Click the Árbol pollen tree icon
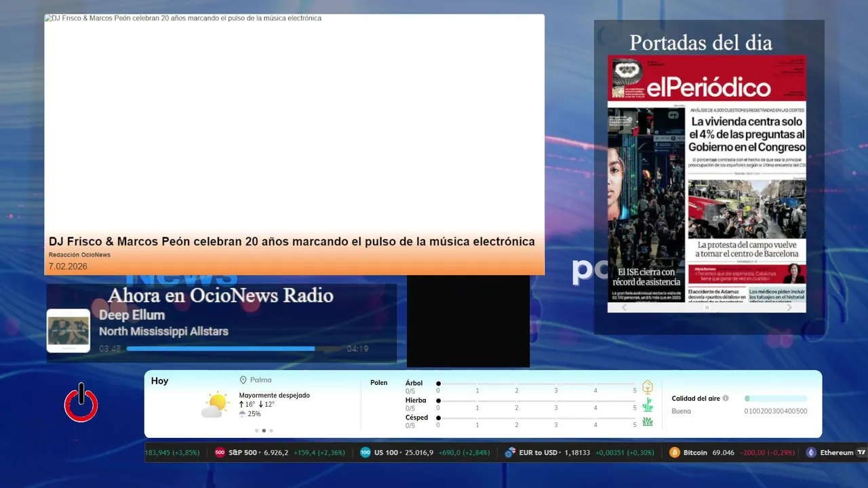Image resolution: width=868 pixels, height=488 pixels. tap(648, 387)
